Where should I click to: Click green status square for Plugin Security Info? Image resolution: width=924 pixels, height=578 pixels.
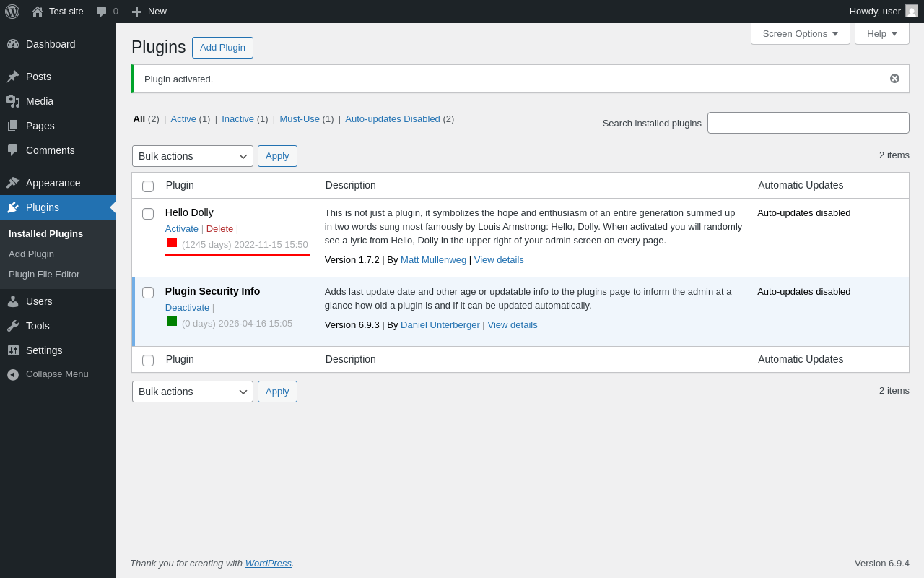pyautogui.click(x=172, y=322)
